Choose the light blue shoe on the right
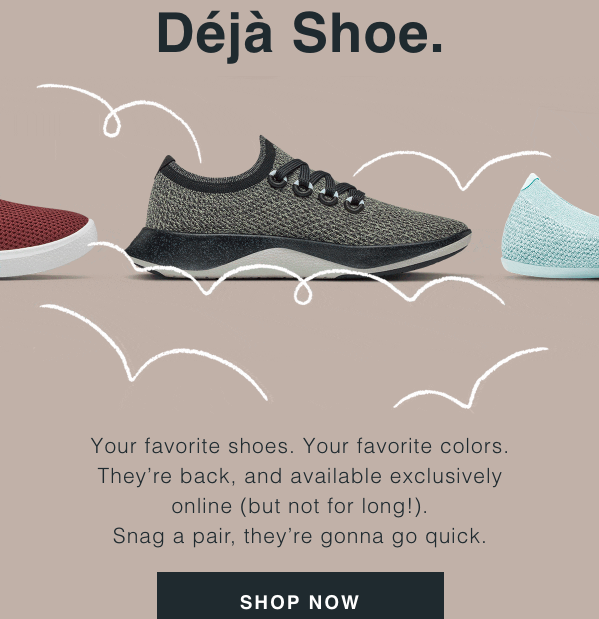The height and width of the screenshot is (619, 599). pyautogui.click(x=550, y=226)
